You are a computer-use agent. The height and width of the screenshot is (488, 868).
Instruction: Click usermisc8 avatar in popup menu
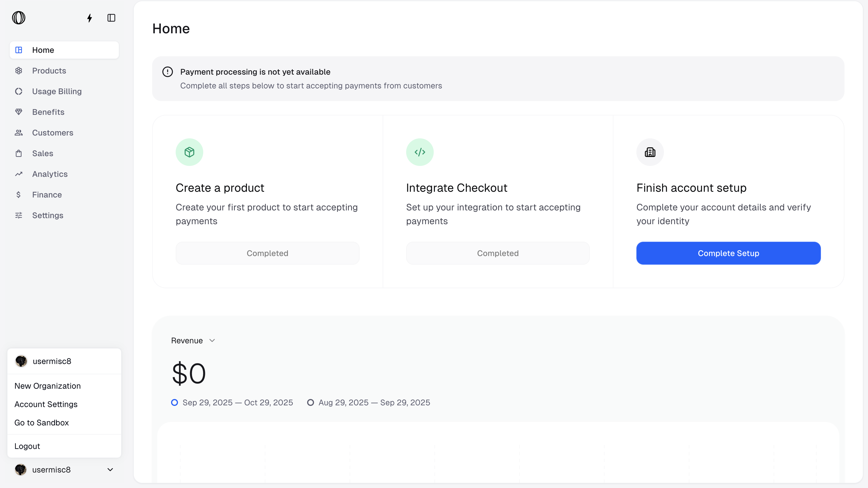(21, 361)
